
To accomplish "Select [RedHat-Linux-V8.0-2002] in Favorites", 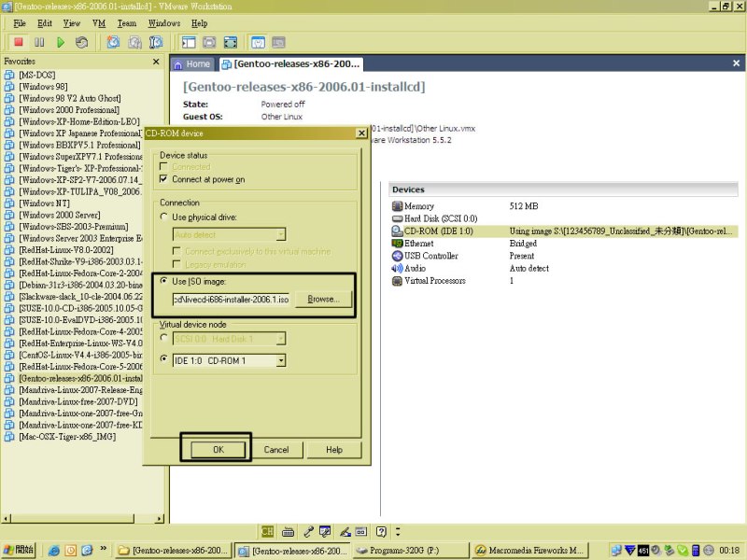I will click(66, 250).
